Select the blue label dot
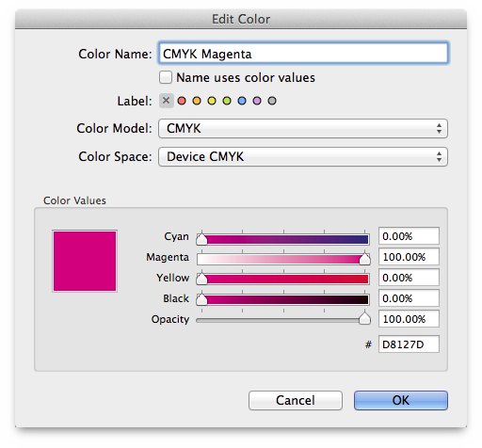The height and width of the screenshot is (448, 482). [x=242, y=101]
